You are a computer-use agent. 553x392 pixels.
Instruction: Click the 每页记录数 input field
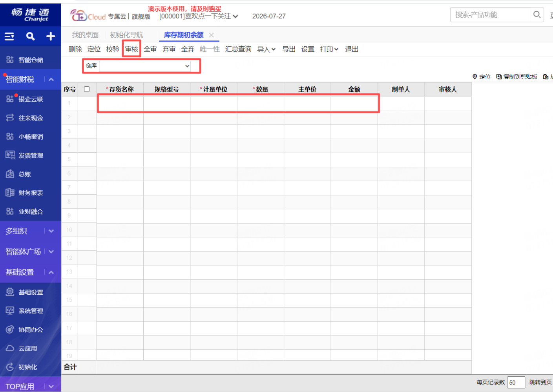[516, 383]
